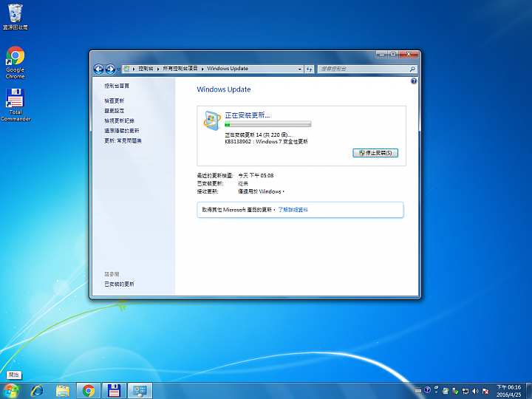
Task: Open Google Chrome desktop shortcut
Action: tap(16, 63)
